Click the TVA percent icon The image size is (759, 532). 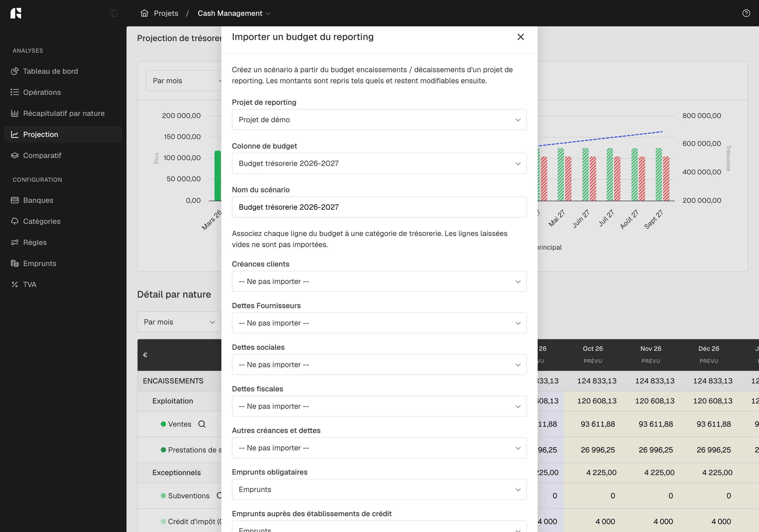14,284
